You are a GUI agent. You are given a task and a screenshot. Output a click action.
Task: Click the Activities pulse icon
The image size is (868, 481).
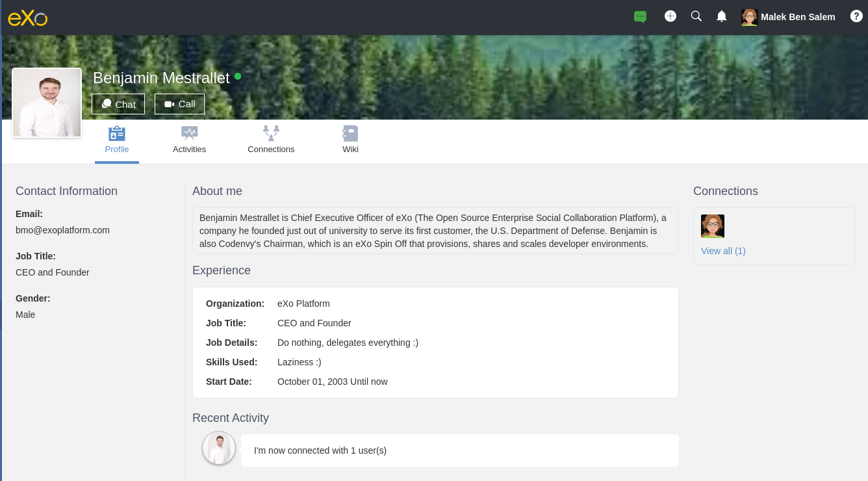click(x=189, y=133)
